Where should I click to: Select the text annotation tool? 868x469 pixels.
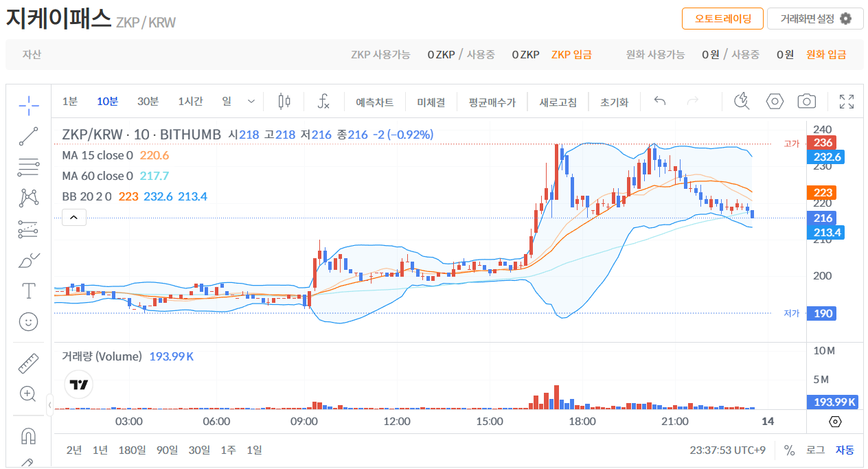[x=28, y=290]
